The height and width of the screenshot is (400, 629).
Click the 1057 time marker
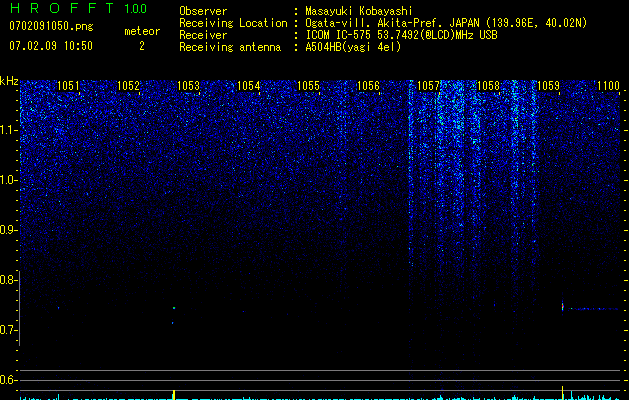pyautogui.click(x=428, y=86)
